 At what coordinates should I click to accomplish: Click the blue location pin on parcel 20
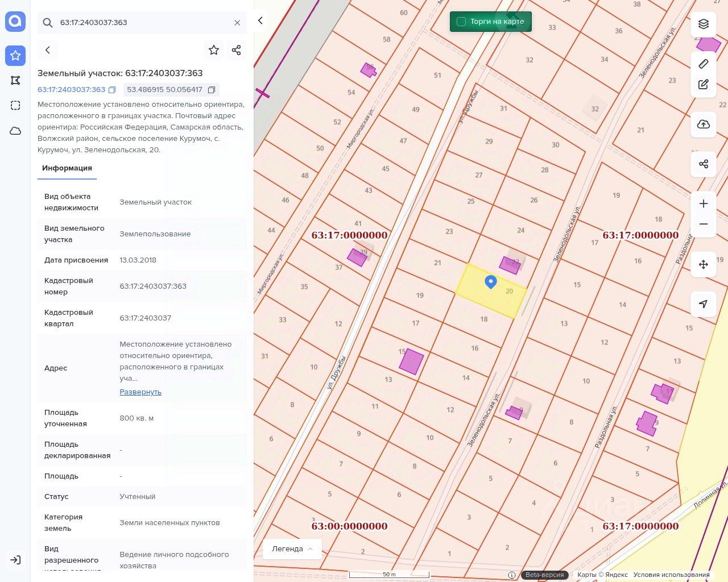(491, 281)
